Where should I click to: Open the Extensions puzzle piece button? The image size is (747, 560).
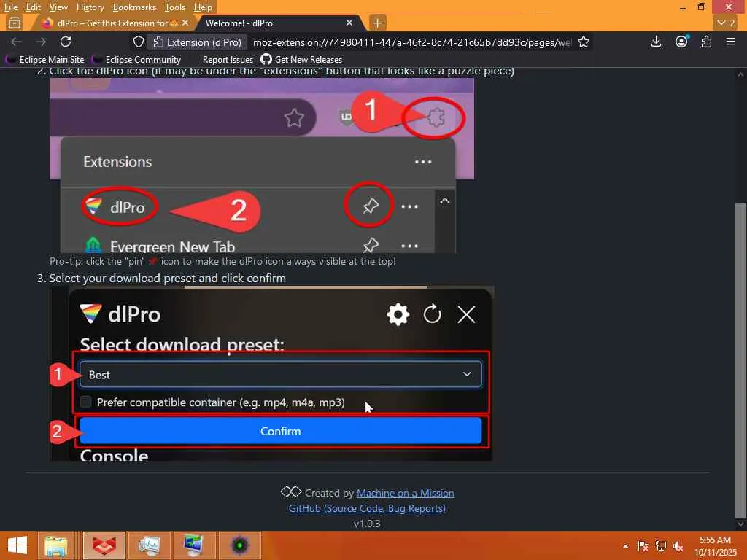click(x=706, y=42)
